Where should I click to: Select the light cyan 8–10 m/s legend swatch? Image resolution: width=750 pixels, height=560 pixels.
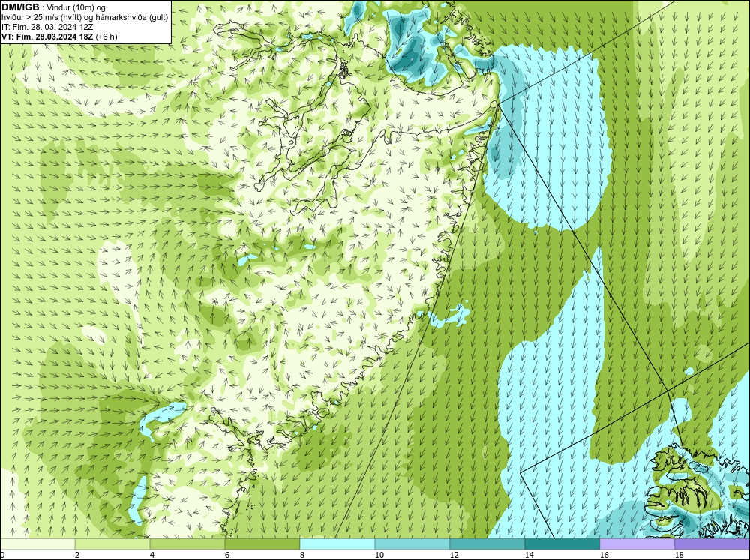[337, 544]
